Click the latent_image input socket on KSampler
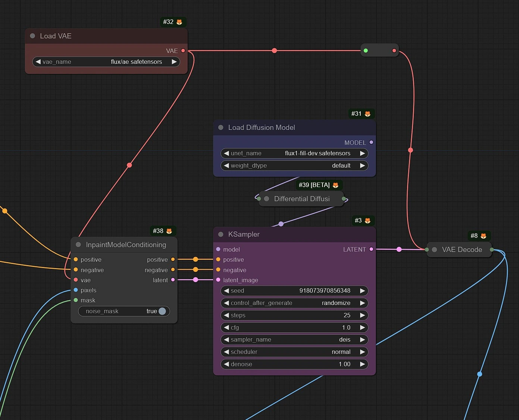Viewport: 519px width, 420px height. (218, 280)
